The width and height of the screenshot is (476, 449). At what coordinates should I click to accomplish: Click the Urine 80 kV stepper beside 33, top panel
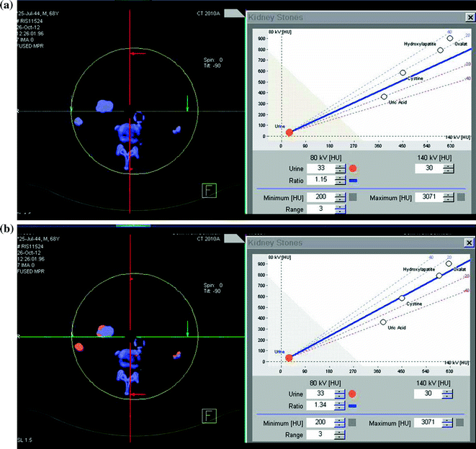(340, 168)
